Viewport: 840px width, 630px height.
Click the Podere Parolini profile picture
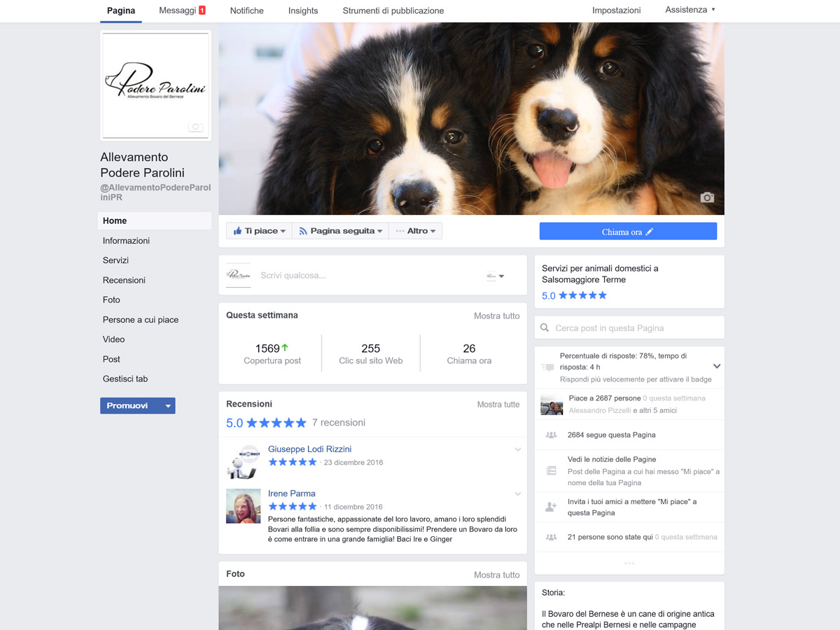click(155, 85)
